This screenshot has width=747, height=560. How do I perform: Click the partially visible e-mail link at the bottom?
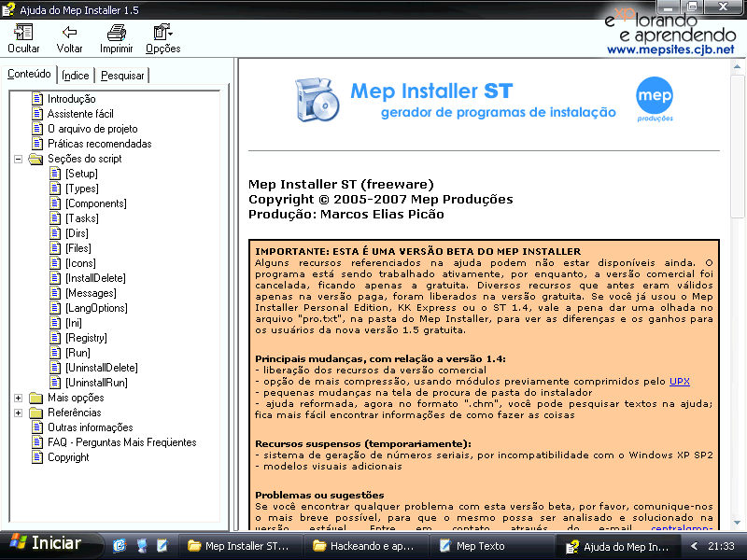tap(682, 527)
